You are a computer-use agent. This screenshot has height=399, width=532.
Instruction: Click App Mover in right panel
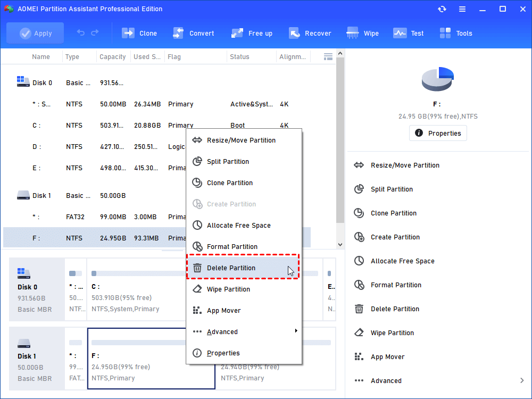pyautogui.click(x=438, y=356)
